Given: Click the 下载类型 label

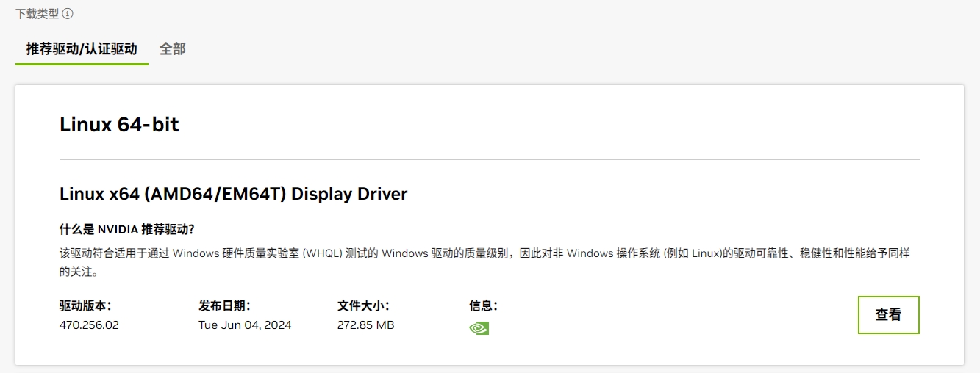Looking at the screenshot, I should [x=37, y=14].
